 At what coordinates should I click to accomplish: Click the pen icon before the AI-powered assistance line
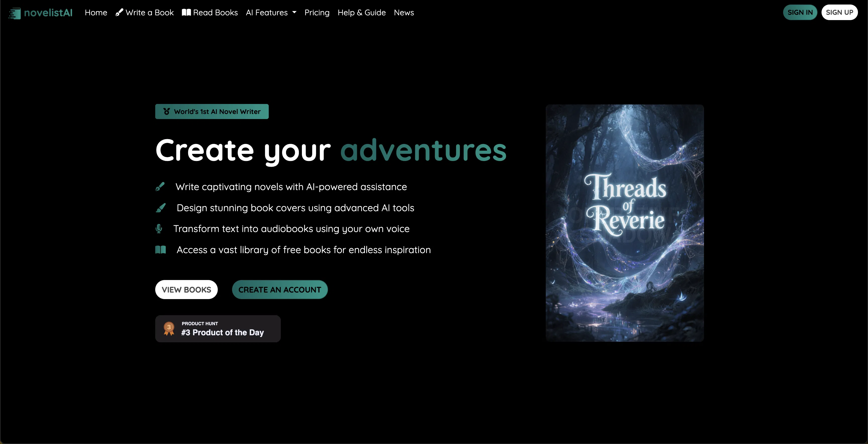click(x=160, y=187)
